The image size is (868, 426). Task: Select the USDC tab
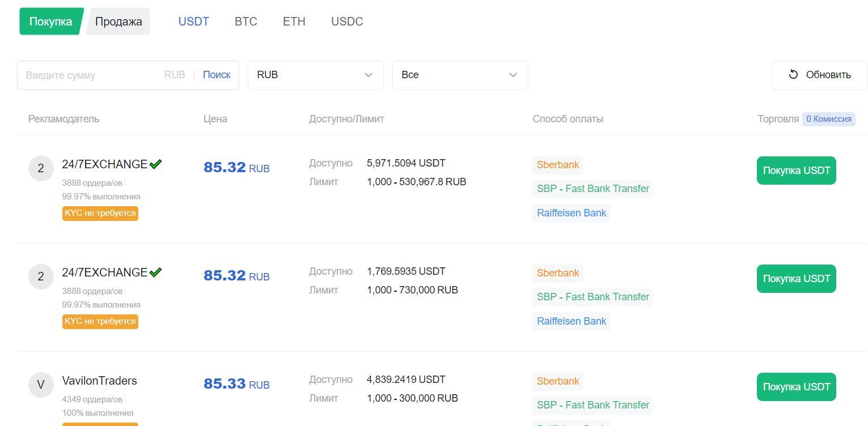click(x=347, y=22)
